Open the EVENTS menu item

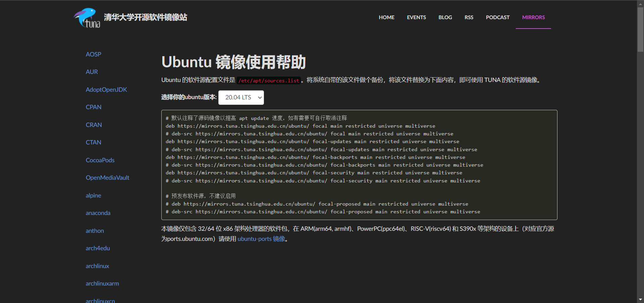click(x=416, y=17)
